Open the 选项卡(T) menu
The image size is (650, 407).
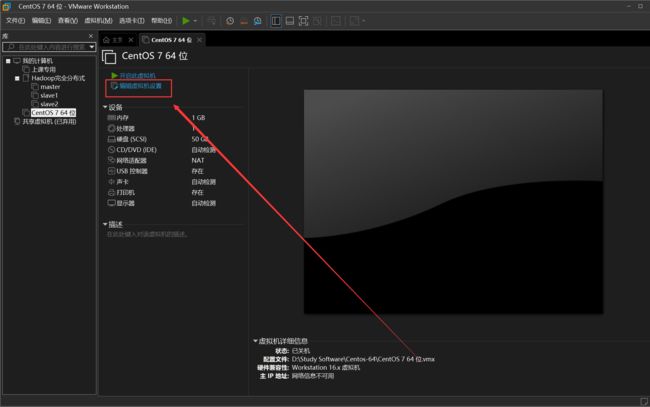point(132,21)
